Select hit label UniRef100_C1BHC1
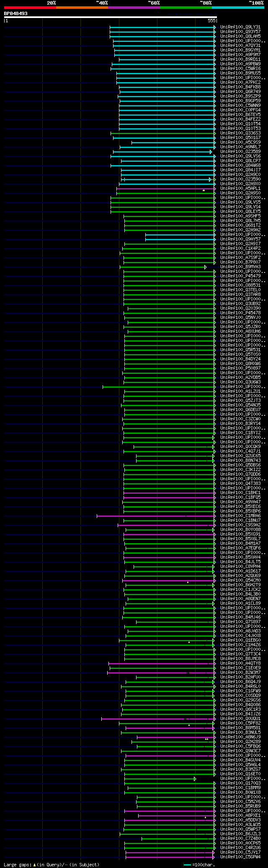This screenshot has width=268, height=868. [241, 493]
